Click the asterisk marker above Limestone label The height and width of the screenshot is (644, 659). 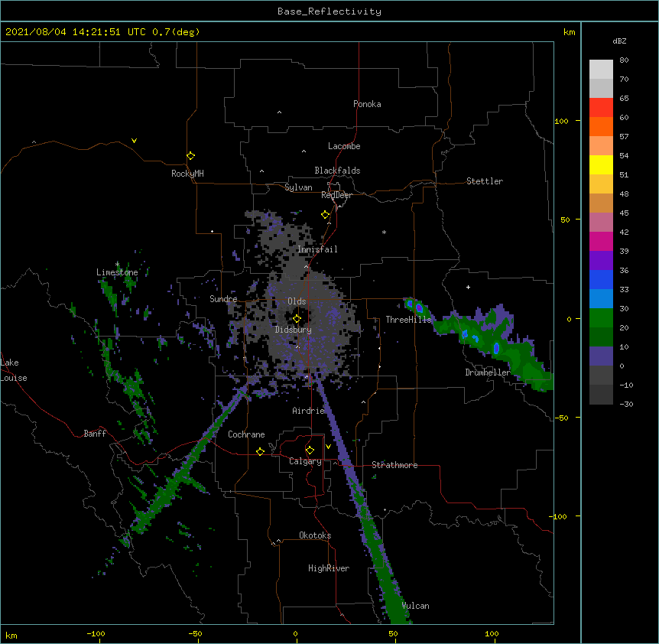click(x=117, y=264)
